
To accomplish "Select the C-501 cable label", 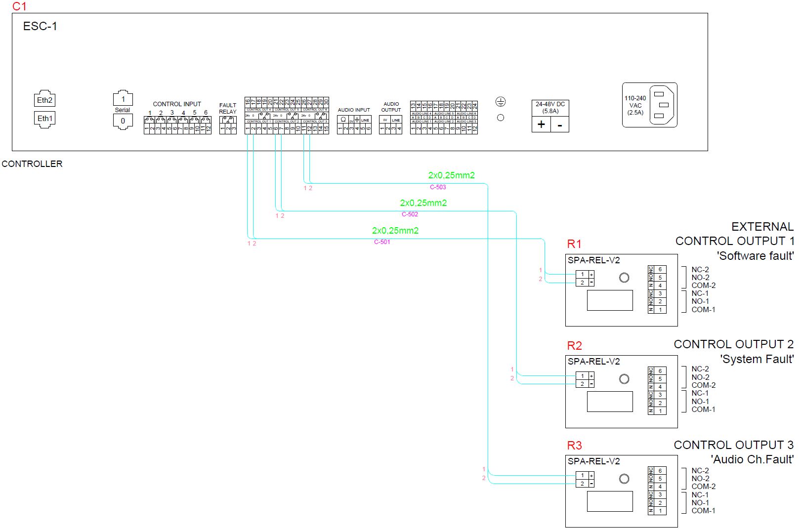I will click(382, 242).
